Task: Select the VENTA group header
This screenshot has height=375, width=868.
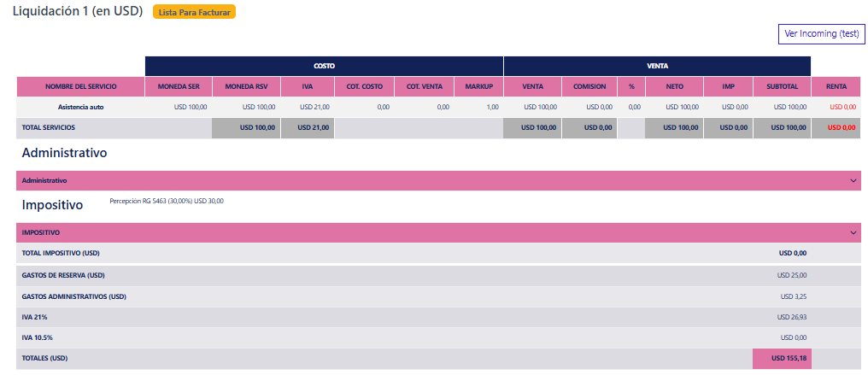Action: (x=658, y=66)
